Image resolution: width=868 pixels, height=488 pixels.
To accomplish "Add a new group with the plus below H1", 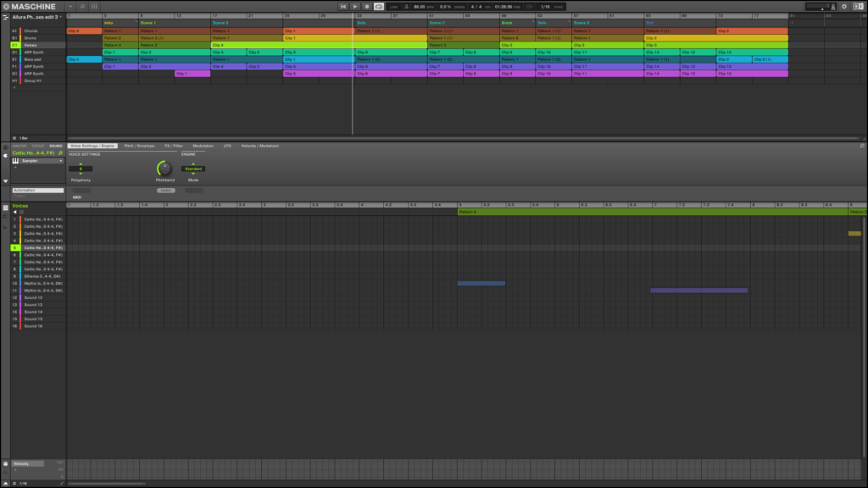I will (14, 87).
